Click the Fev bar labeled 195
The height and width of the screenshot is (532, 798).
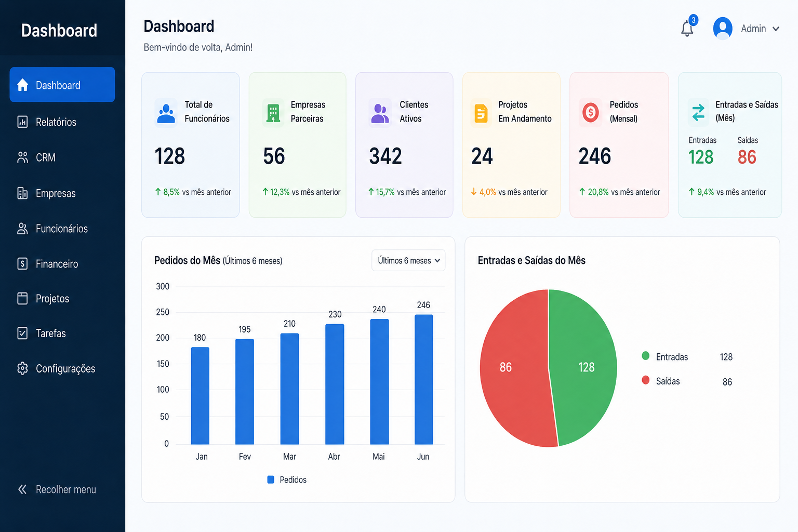point(245,392)
